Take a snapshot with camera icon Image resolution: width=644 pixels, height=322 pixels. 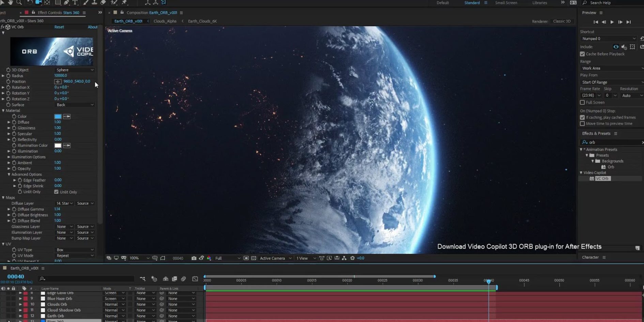tap(194, 258)
